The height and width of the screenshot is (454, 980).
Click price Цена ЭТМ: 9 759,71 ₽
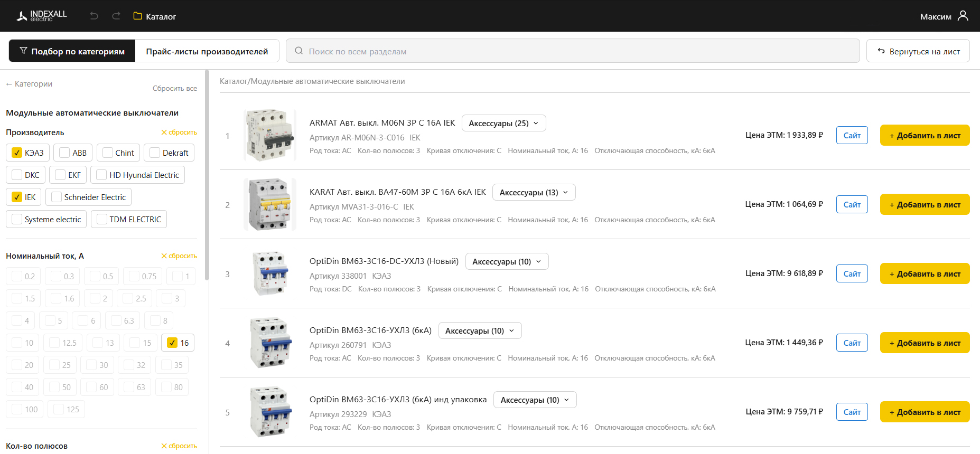(784, 412)
